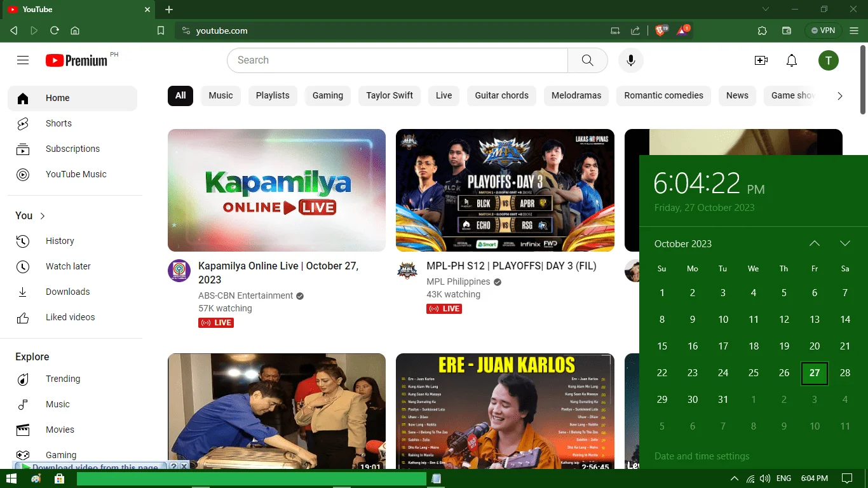Screen dimensions: 868x488
Task: Show hidden tray icons chevron
Action: click(x=735, y=478)
